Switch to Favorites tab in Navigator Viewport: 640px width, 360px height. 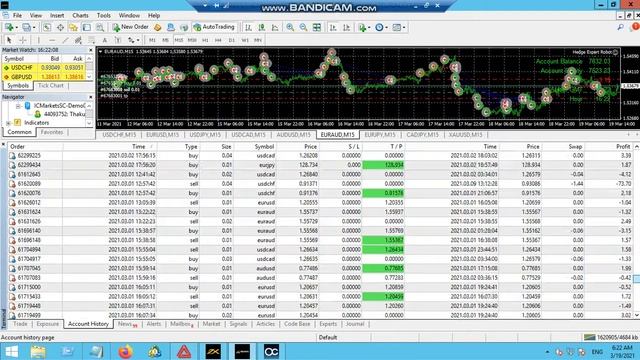click(x=52, y=132)
